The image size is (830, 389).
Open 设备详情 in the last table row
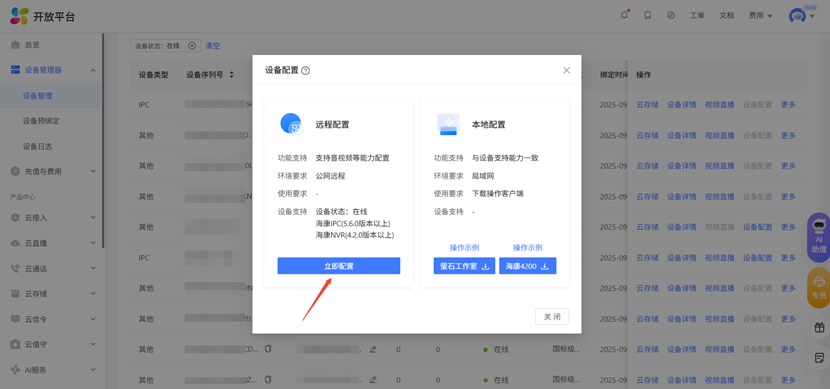681,380
